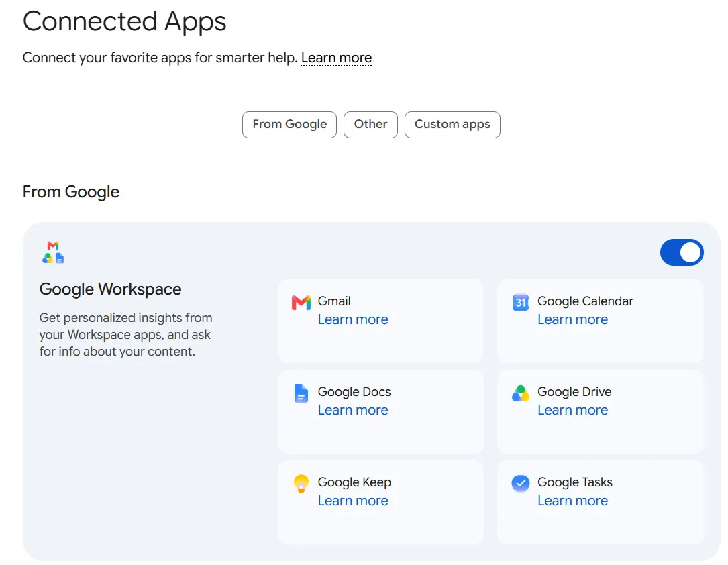Jump to the From Google filter chip
The height and width of the screenshot is (565, 728).
coord(289,124)
